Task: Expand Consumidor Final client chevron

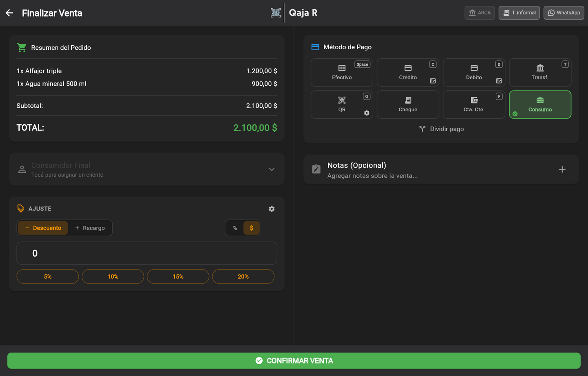Action: point(272,169)
